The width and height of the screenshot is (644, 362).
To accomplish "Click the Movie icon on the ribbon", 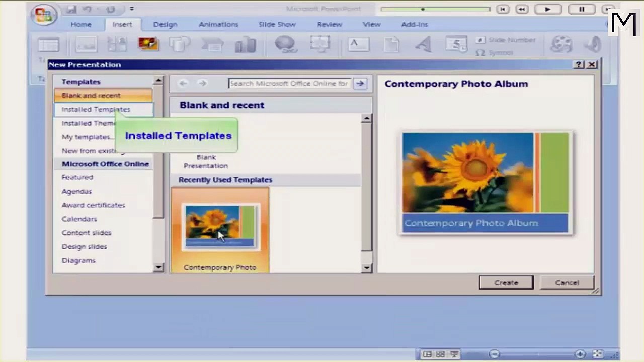I will coord(561,45).
